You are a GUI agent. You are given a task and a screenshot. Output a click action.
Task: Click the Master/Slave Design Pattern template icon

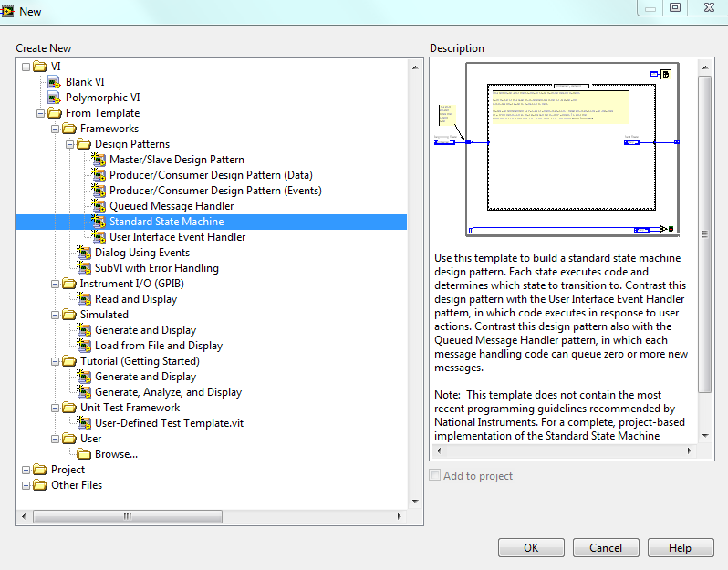tap(98, 160)
